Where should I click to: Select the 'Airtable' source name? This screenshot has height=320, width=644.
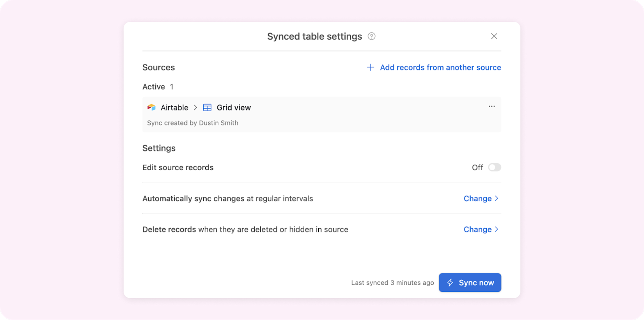pyautogui.click(x=174, y=108)
